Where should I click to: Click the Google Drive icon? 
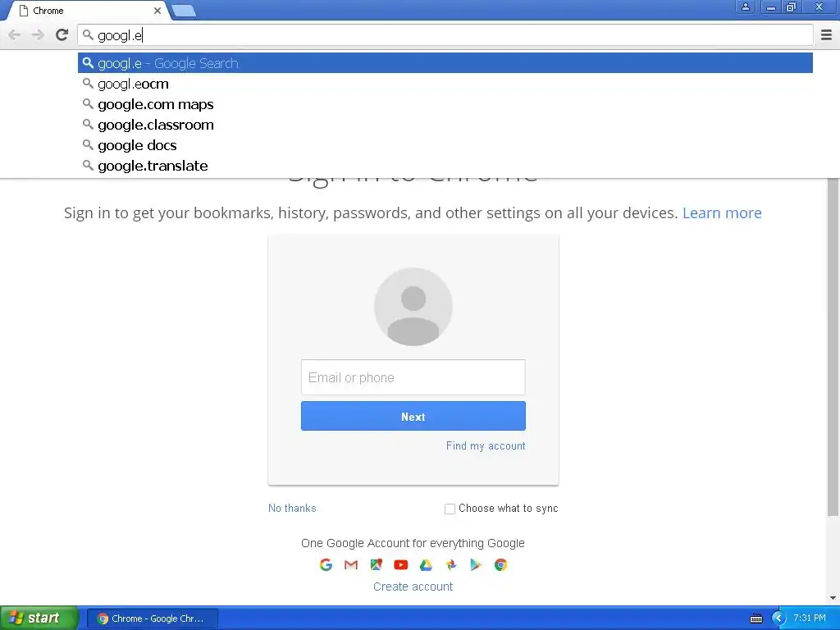click(x=426, y=564)
